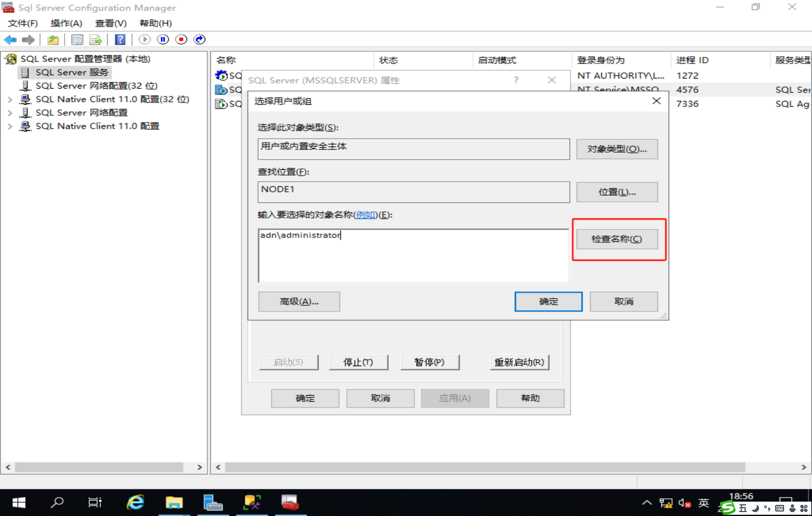Click the 暂停(P) button

(429, 362)
